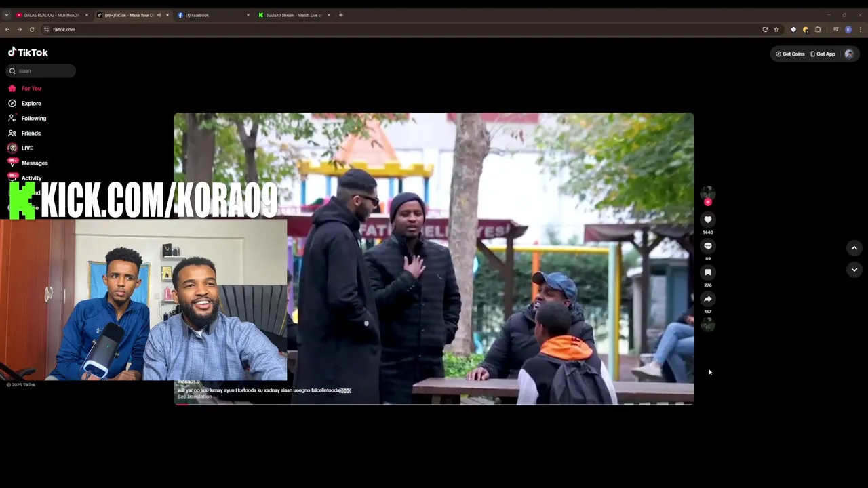Open the TikTok profile avatar menu
Viewport: 868px width, 488px height.
(x=849, y=54)
